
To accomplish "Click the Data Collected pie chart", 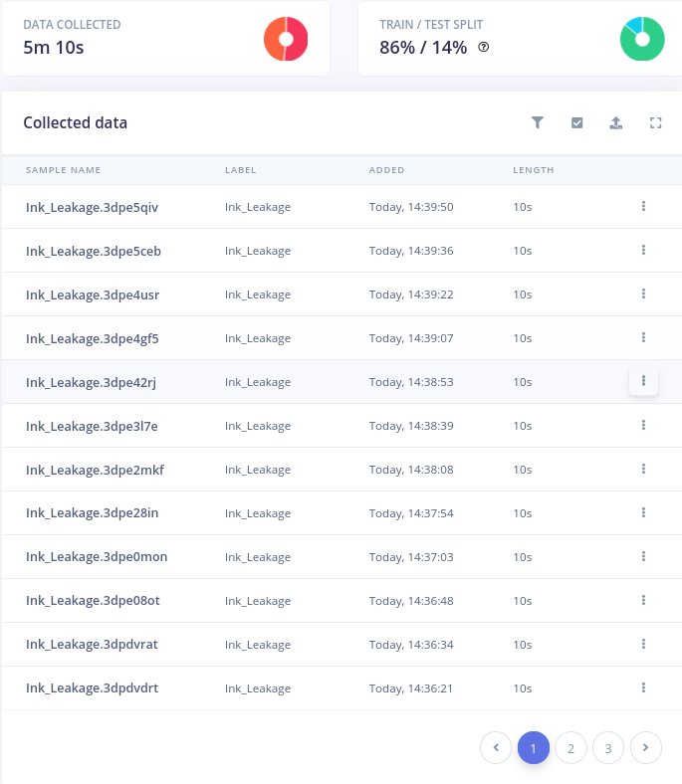I will (x=286, y=39).
